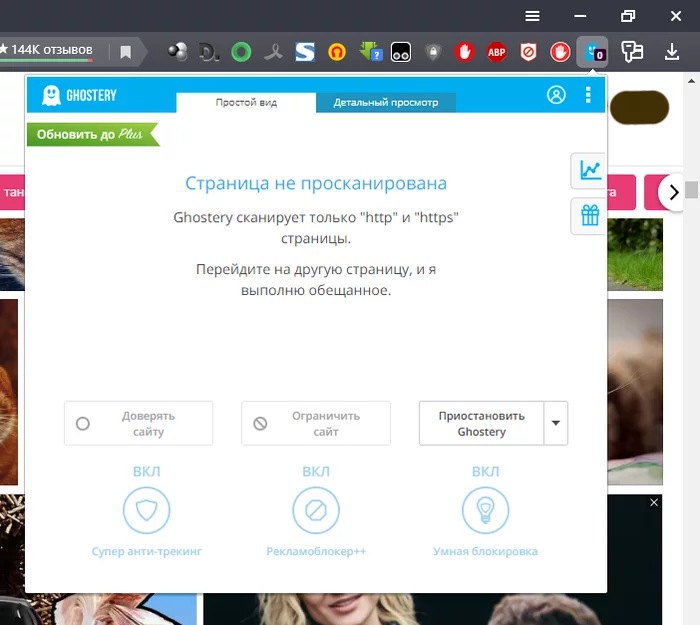Image resolution: width=700 pixels, height=625 pixels.
Task: Open the historical stats chart icon
Action: pos(590,170)
